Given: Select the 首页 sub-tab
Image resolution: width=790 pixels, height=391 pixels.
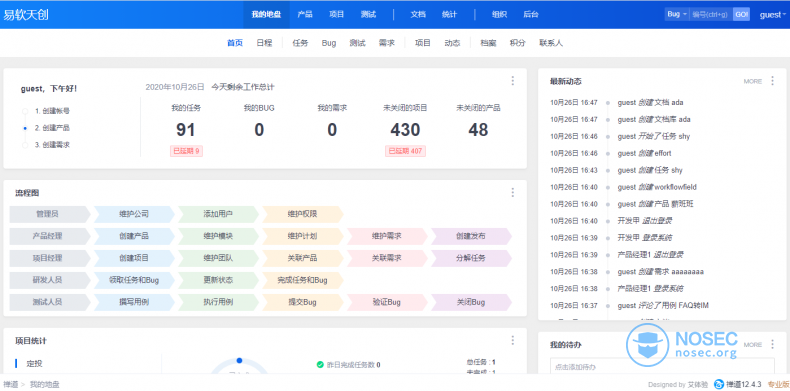Looking at the screenshot, I should [x=235, y=43].
